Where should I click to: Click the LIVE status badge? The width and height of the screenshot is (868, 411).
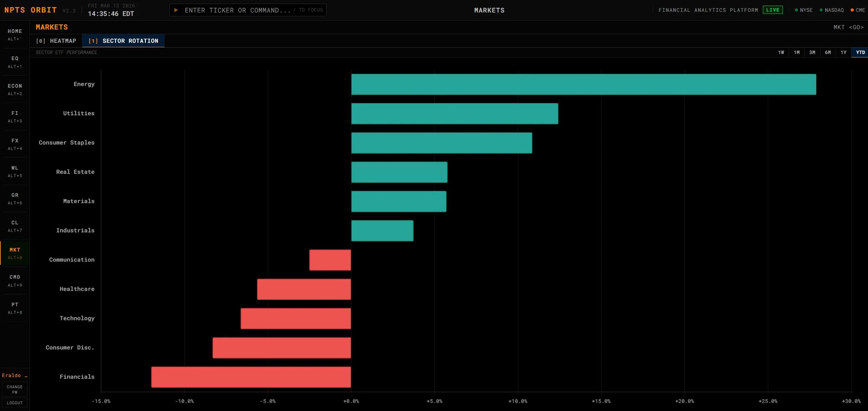pyautogui.click(x=773, y=10)
